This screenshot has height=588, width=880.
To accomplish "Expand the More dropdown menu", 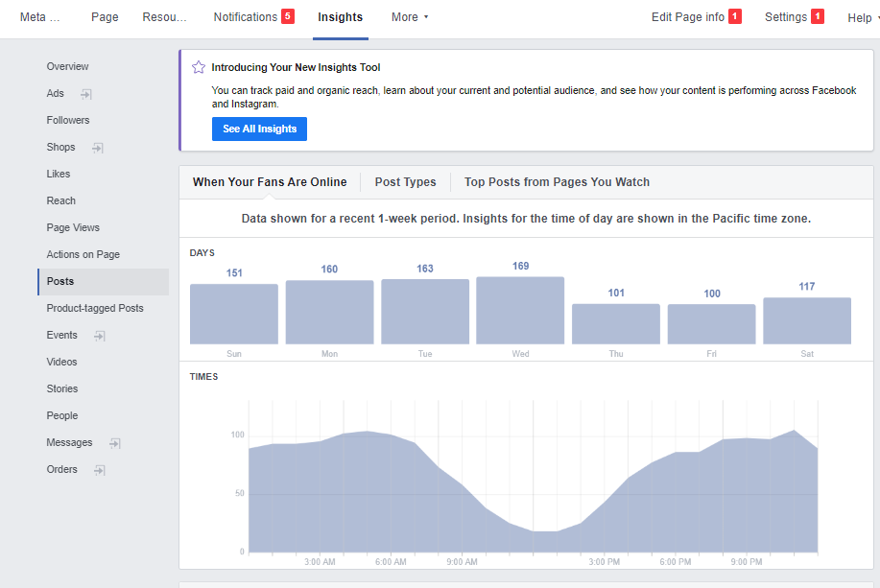I will [410, 17].
